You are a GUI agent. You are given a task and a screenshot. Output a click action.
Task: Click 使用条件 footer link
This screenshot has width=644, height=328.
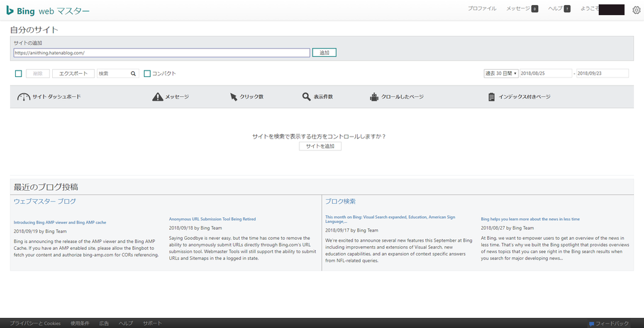[80, 324]
